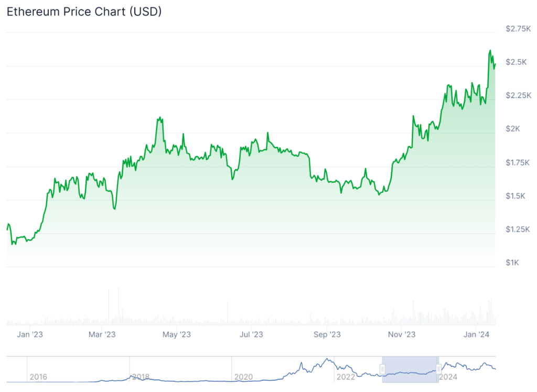Click the Jan '23 x-axis label

[30, 334]
